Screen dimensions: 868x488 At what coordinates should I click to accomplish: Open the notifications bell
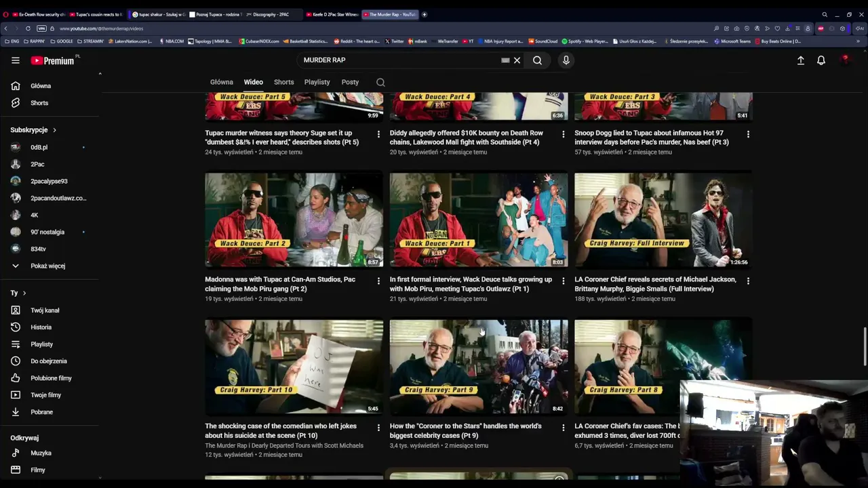pos(821,60)
